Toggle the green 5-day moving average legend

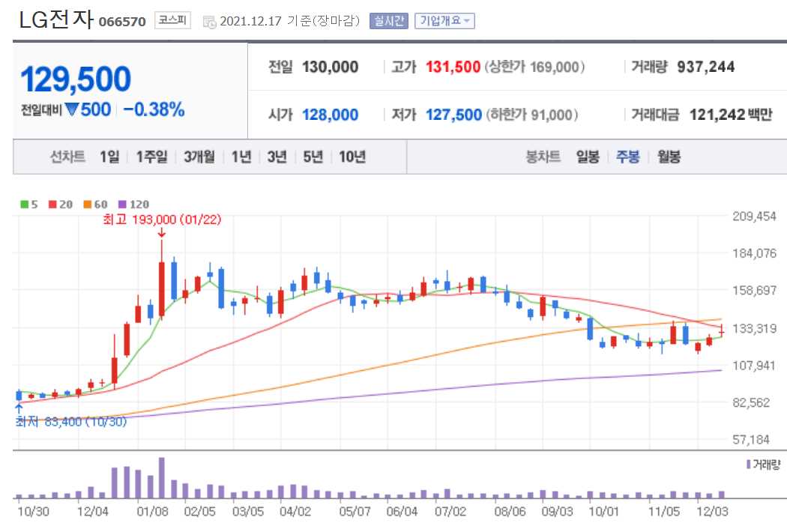(x=27, y=204)
